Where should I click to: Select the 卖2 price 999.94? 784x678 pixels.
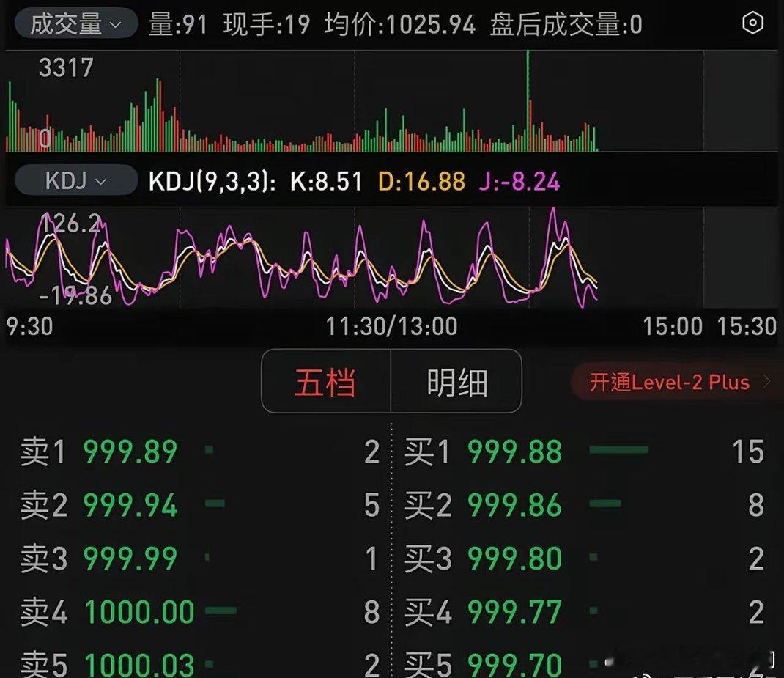coord(130,505)
